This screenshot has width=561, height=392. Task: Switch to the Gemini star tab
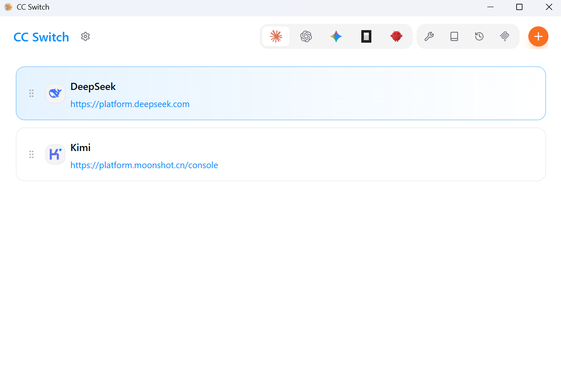pyautogui.click(x=336, y=36)
